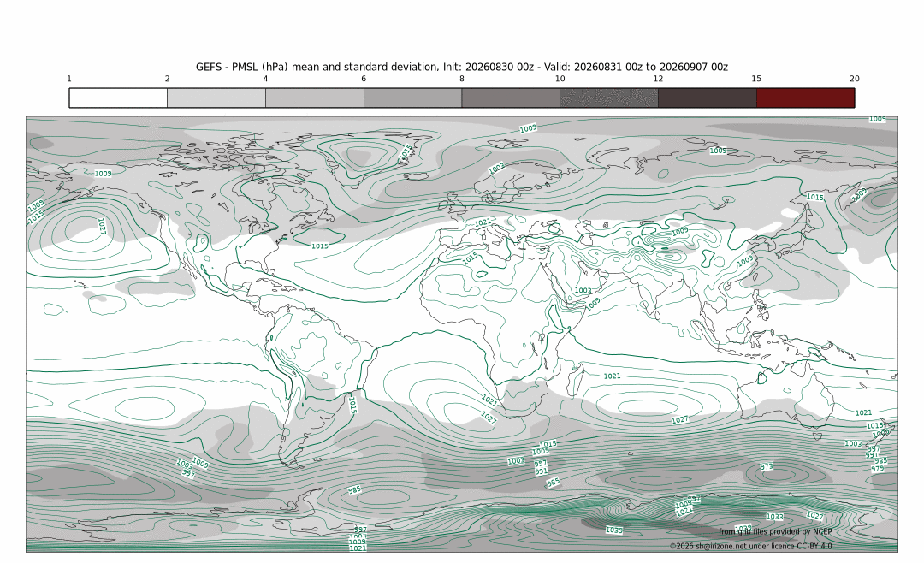Select the white 1–2 colorbar segment
Viewport: 924px width, 563px height.
click(118, 98)
